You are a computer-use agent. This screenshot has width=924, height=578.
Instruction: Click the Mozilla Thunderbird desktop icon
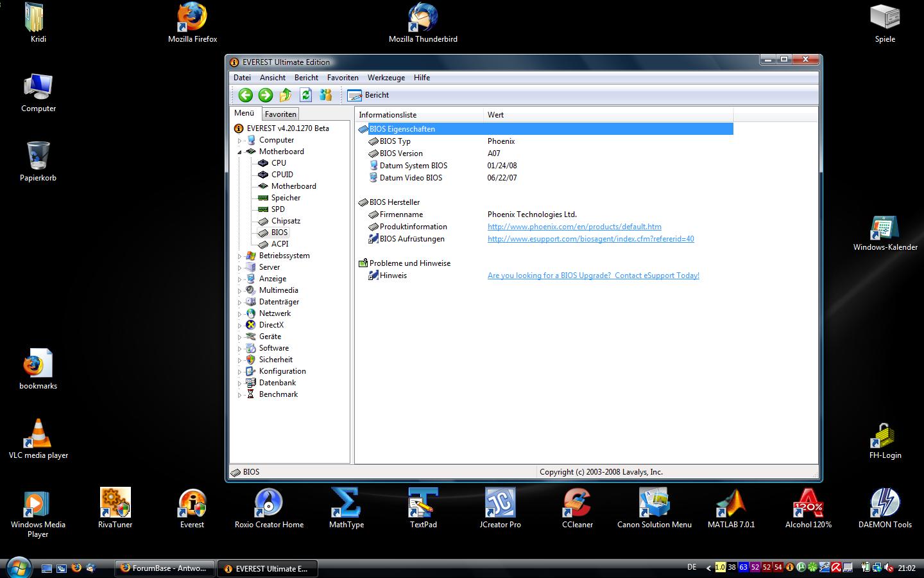point(423,23)
